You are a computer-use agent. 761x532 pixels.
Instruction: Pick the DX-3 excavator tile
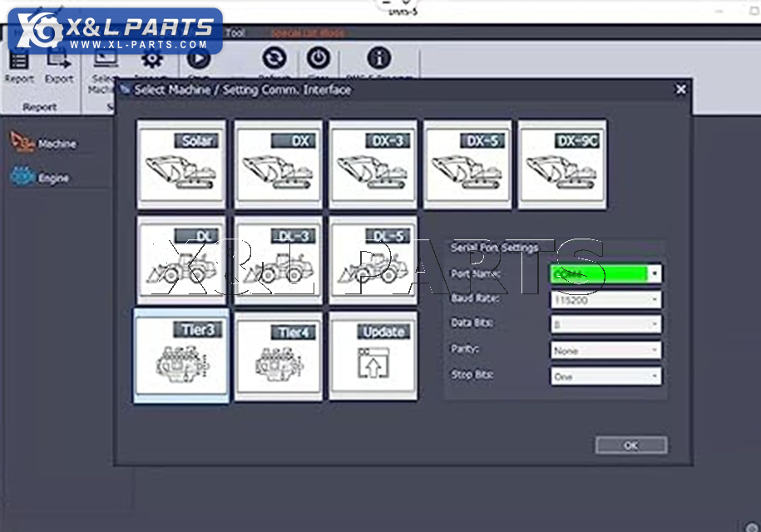click(373, 164)
